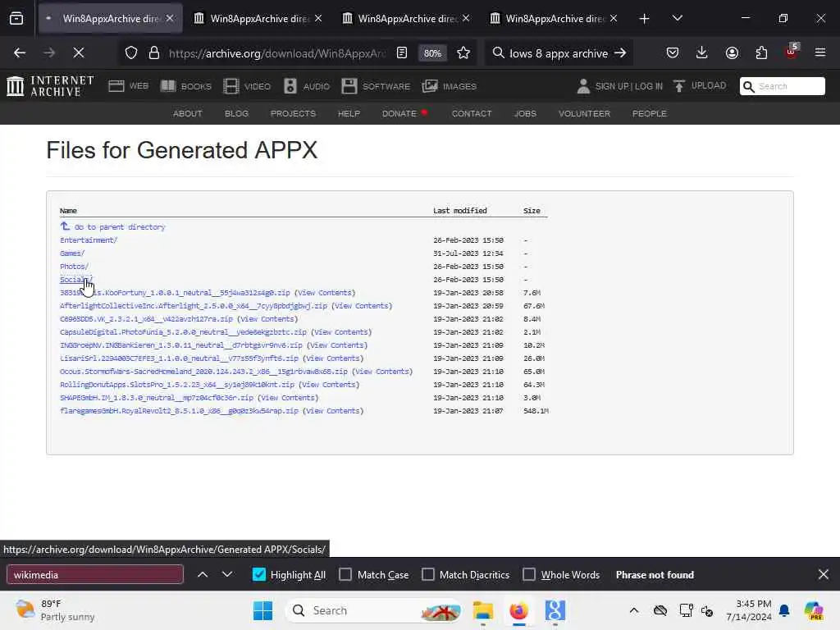Open the Socials/ folder link
The image size is (840, 630).
pyautogui.click(x=75, y=280)
